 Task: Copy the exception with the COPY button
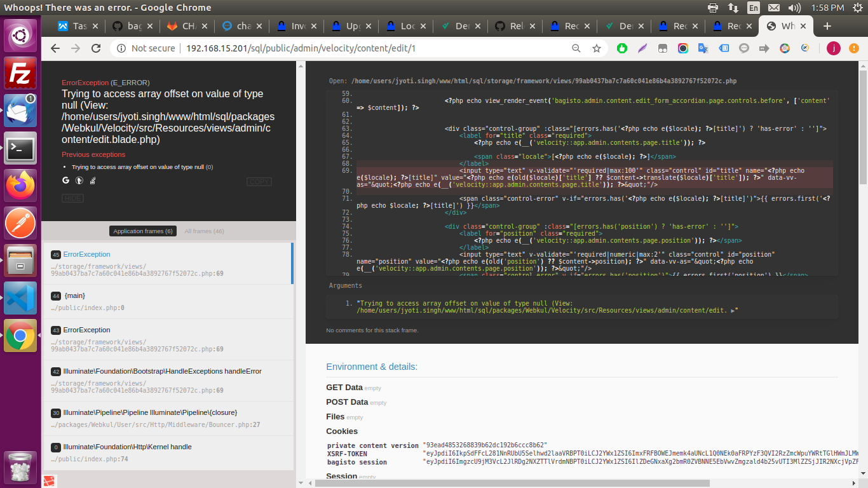259,182
